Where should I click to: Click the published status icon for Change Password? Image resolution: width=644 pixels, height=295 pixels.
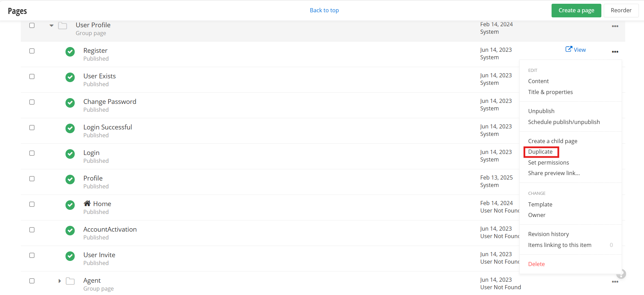click(70, 103)
